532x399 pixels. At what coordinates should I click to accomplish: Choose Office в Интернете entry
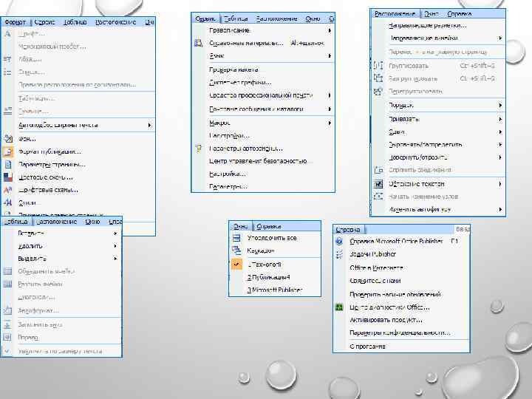376,267
